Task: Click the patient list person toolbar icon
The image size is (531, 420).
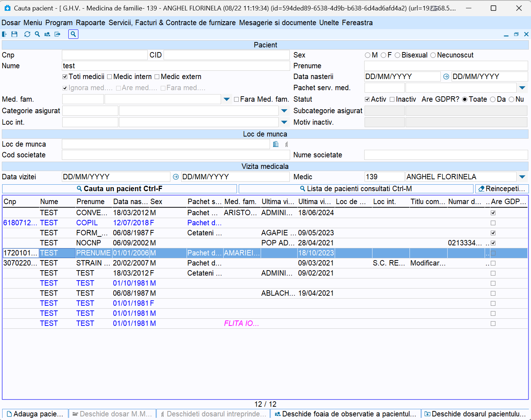Action: [x=47, y=34]
